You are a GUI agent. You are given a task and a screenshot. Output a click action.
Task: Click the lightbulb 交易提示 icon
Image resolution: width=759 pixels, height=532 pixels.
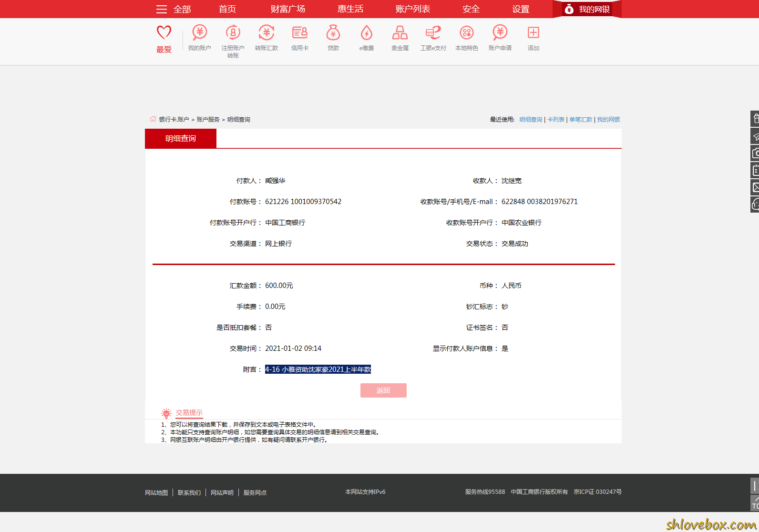pos(166,413)
